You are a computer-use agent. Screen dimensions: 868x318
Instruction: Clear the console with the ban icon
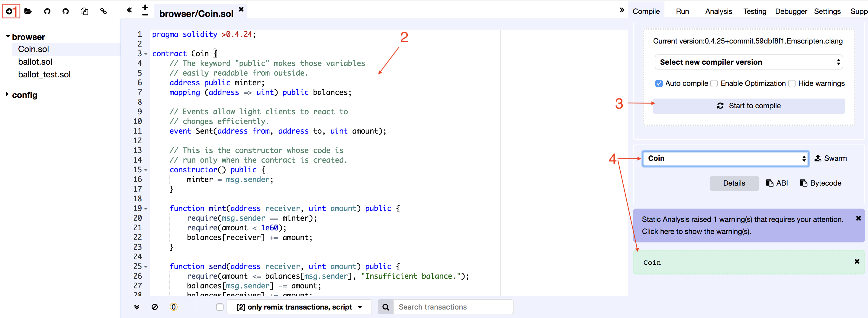pos(155,307)
